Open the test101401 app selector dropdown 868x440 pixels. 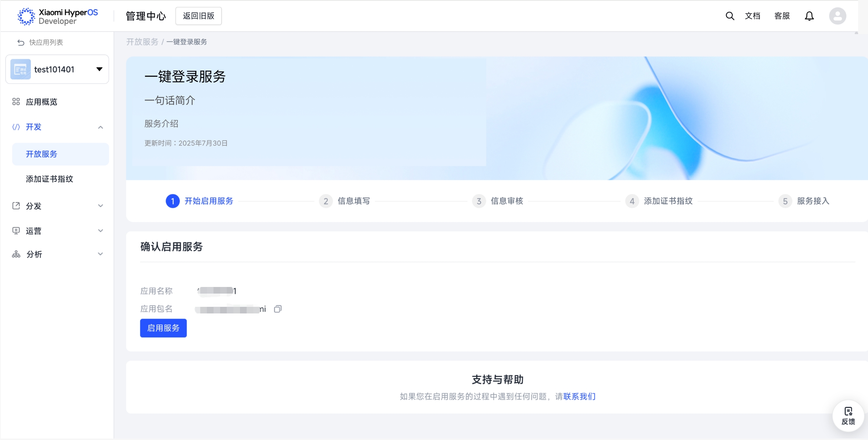[99, 69]
